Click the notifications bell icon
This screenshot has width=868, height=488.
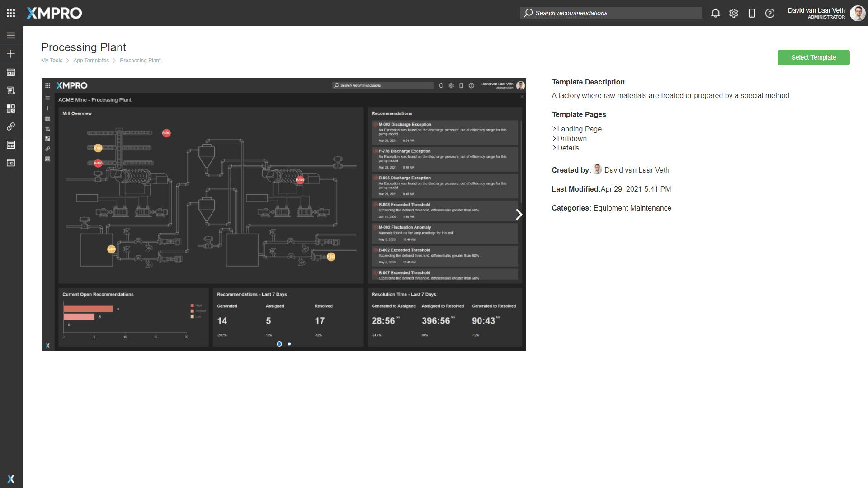715,13
